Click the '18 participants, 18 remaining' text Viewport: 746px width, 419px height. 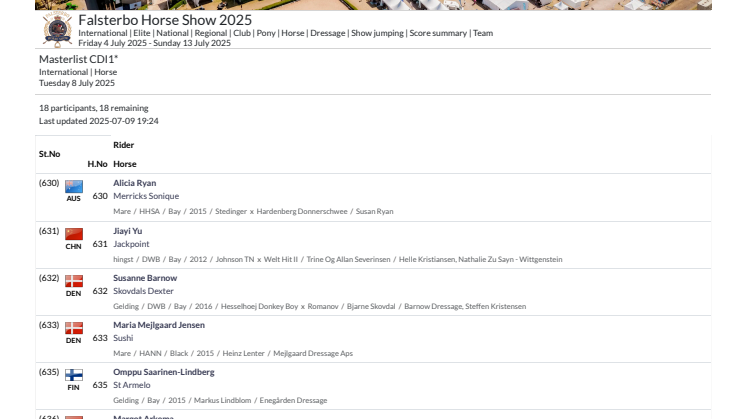click(x=94, y=108)
